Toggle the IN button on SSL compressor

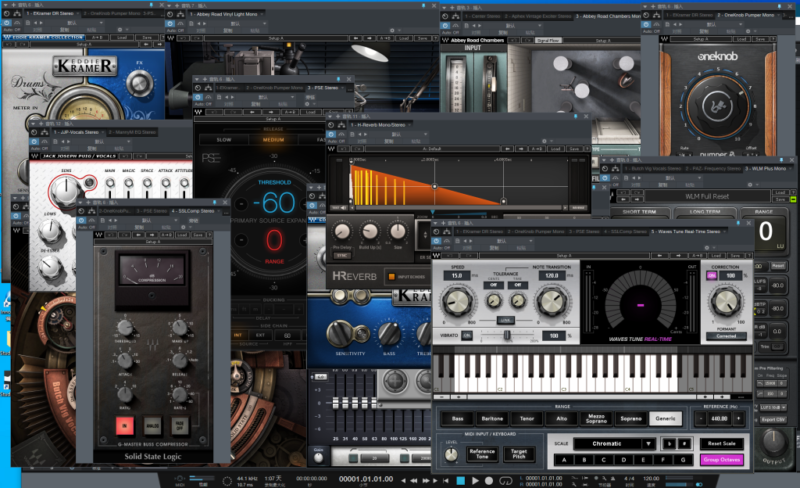(126, 424)
